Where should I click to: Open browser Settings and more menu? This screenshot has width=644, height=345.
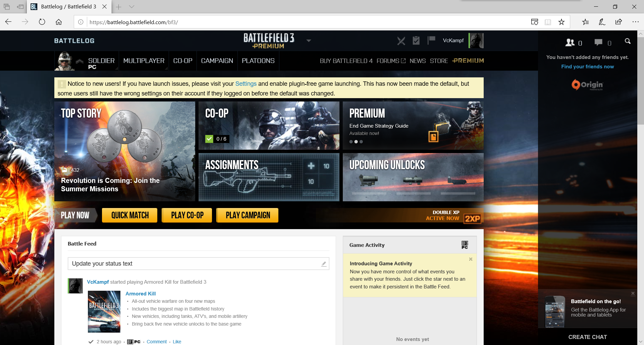pos(635,22)
